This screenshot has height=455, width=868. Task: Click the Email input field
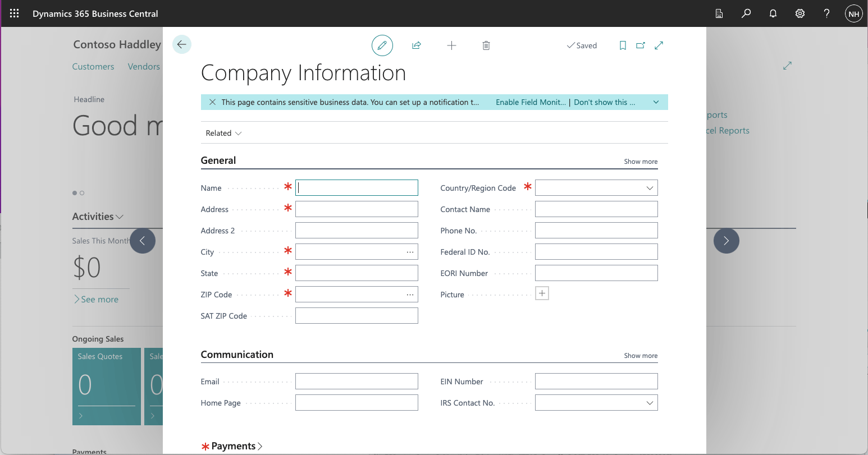pos(357,382)
